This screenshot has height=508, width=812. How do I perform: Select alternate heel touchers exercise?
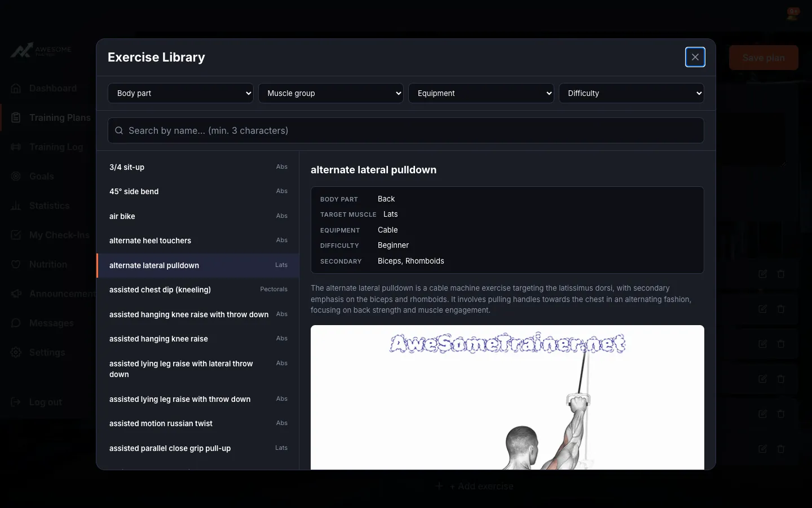click(x=198, y=240)
